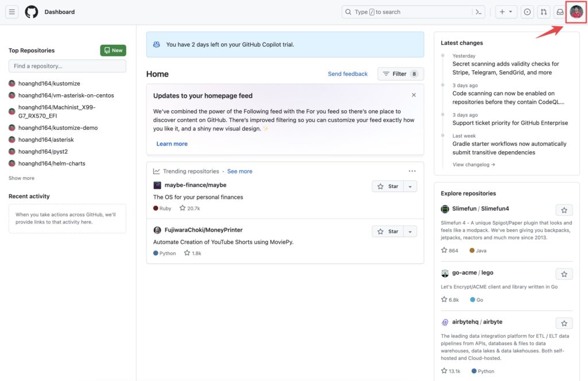Open the user profile avatar menu
The width and height of the screenshot is (588, 381).
click(577, 12)
